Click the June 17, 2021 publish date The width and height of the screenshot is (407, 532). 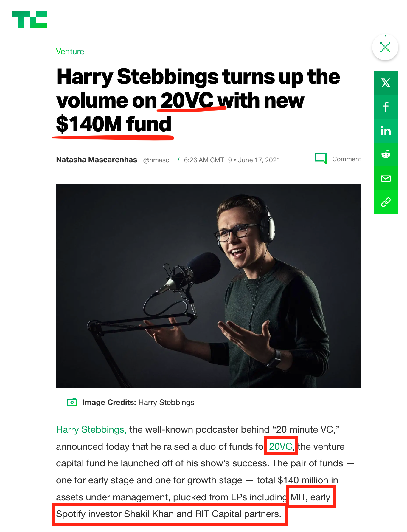coord(259,160)
